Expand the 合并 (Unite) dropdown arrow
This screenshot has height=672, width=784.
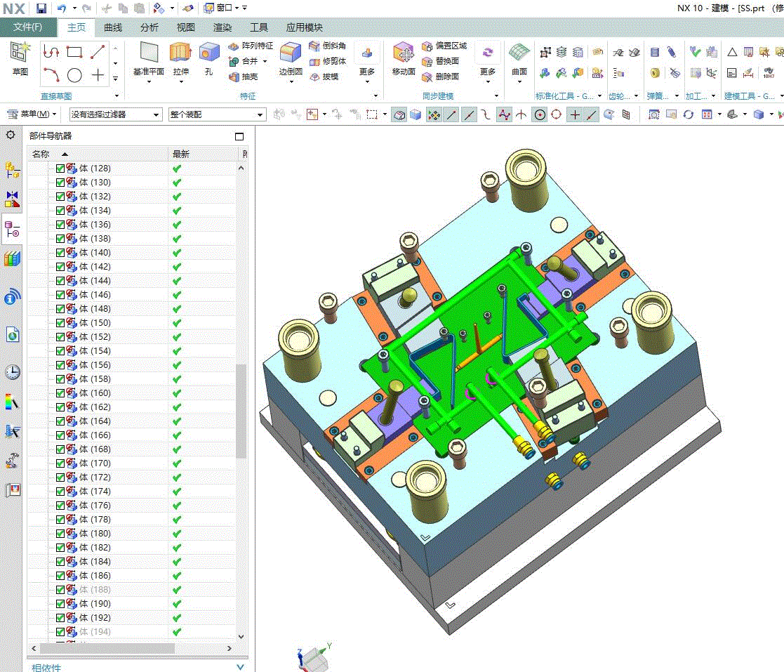point(265,62)
